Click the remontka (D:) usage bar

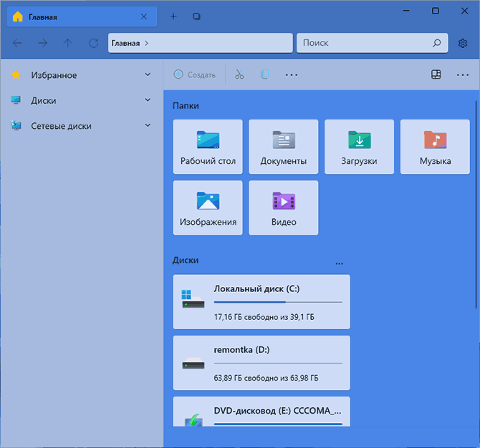tap(278, 364)
